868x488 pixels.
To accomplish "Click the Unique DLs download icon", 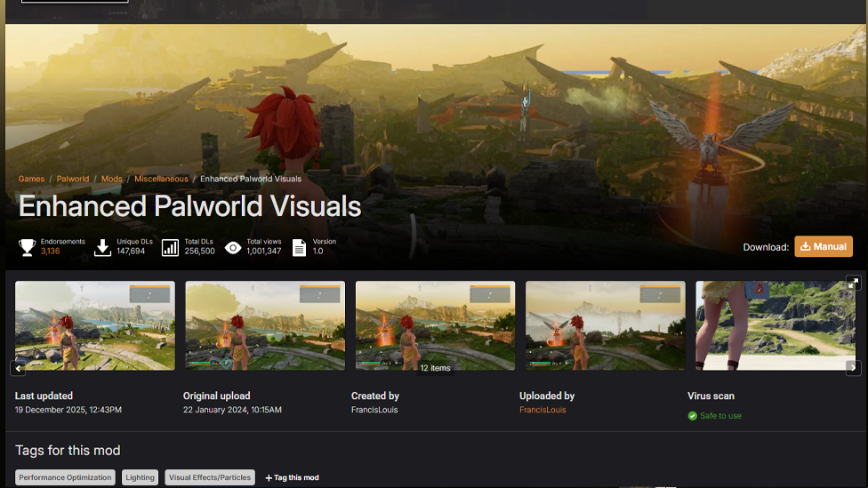I will pyautogui.click(x=102, y=247).
